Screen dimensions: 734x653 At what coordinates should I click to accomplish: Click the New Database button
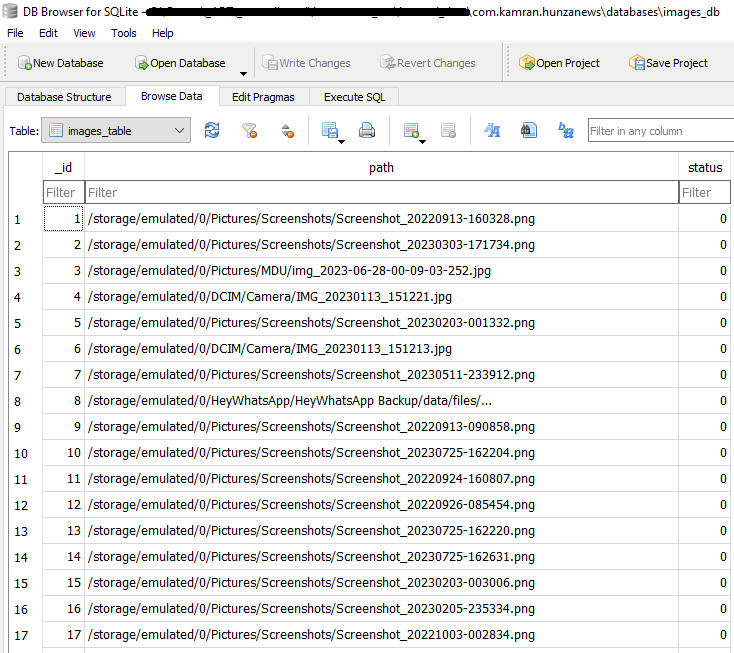coord(61,63)
